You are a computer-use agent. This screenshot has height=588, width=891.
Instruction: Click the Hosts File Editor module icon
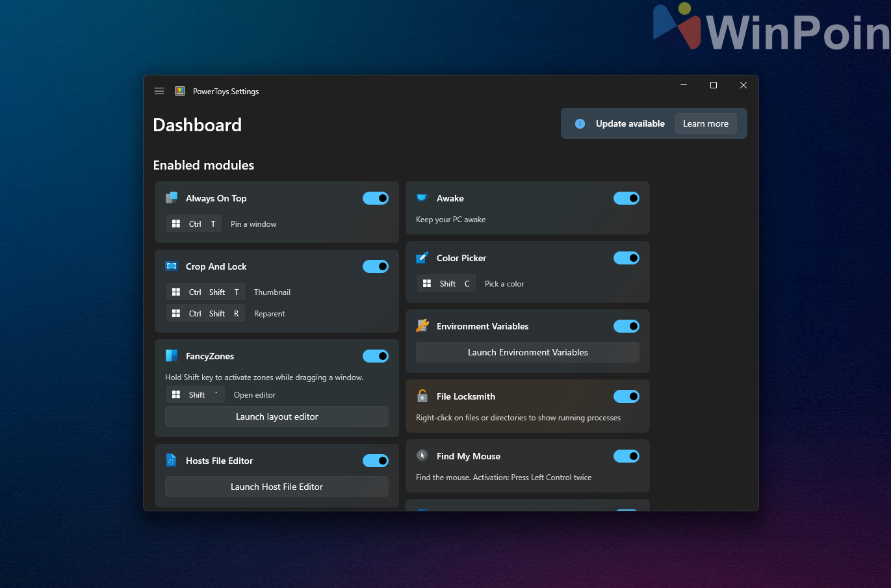pyautogui.click(x=172, y=460)
